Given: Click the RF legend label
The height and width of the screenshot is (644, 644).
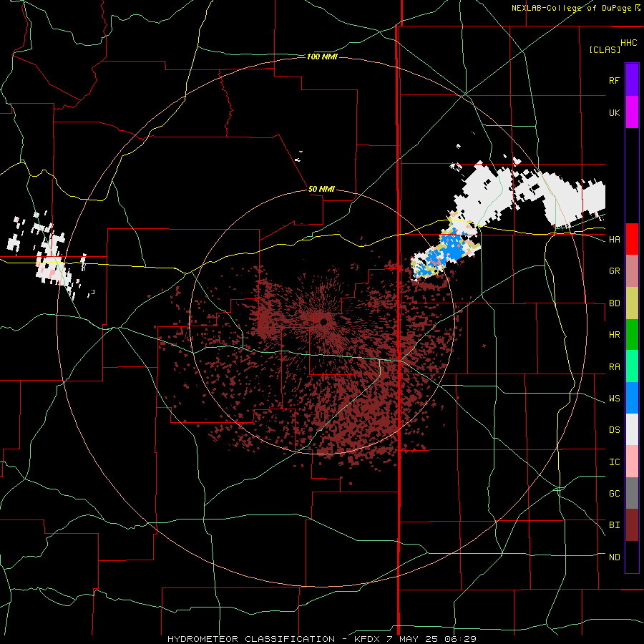Looking at the screenshot, I should click(614, 80).
